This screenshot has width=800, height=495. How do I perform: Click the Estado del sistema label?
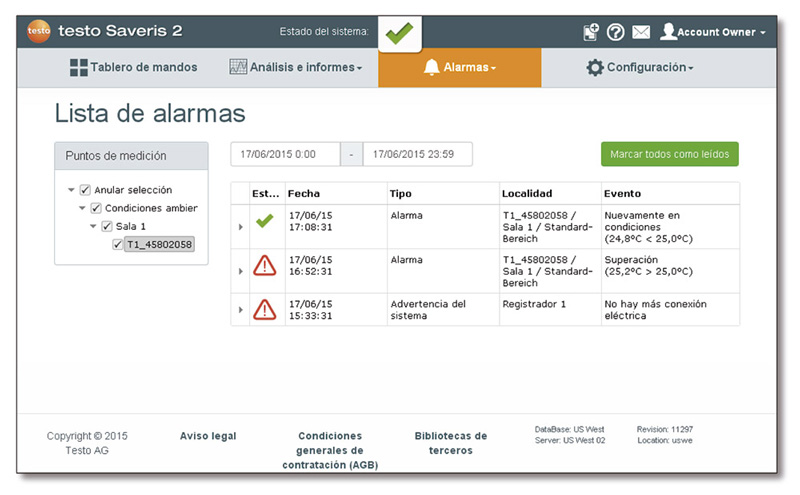[x=324, y=32]
